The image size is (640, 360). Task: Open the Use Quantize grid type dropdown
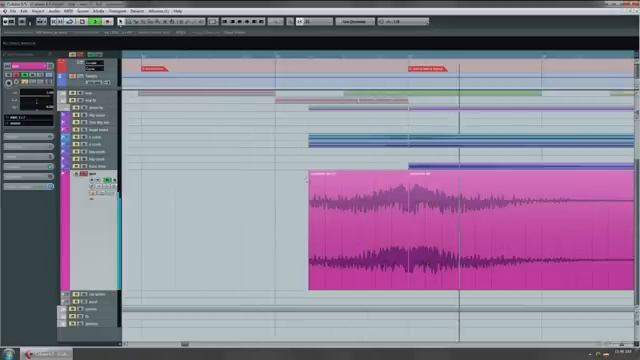[x=354, y=22]
